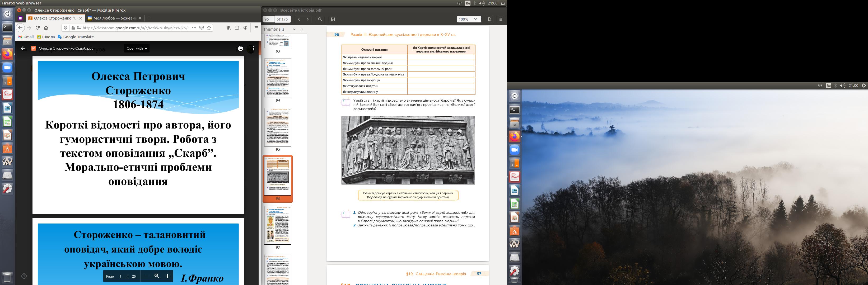Click the PDF page number field
This screenshot has height=285, width=868.
268,19
